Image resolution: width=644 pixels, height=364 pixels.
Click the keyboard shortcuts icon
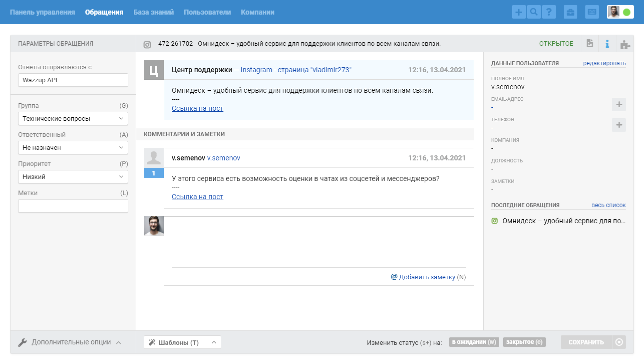click(592, 12)
